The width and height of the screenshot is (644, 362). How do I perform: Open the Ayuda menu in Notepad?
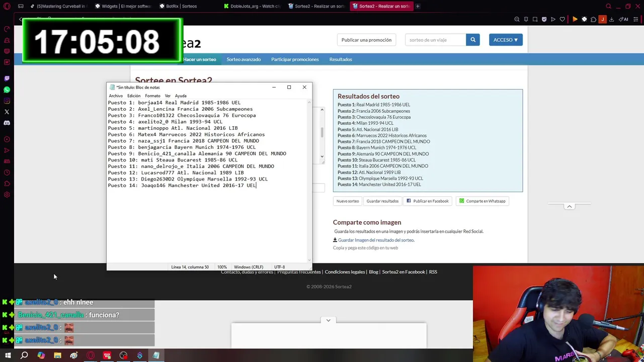[x=181, y=96]
